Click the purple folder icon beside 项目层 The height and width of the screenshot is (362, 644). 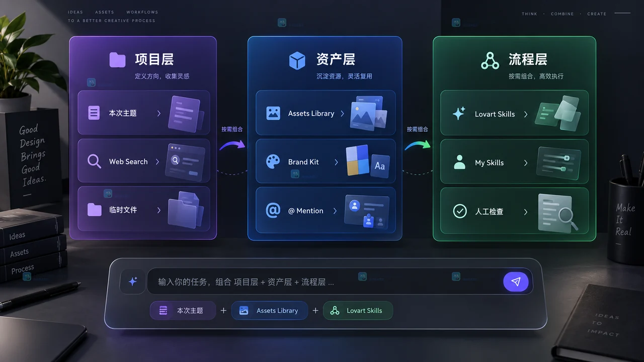[117, 60]
